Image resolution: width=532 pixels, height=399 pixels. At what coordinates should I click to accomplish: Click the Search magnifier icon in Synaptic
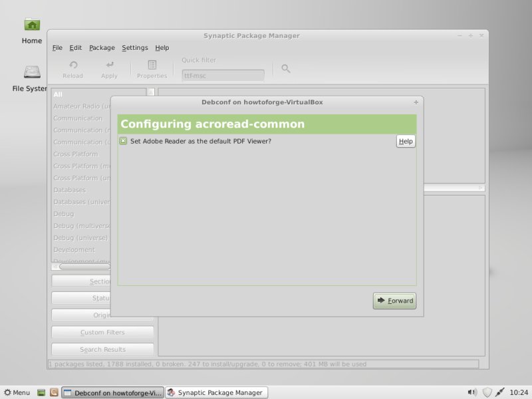[x=286, y=69]
